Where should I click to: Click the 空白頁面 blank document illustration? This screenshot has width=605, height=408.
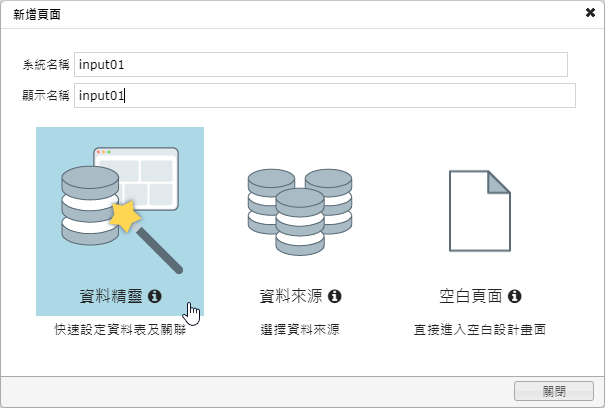point(480,210)
